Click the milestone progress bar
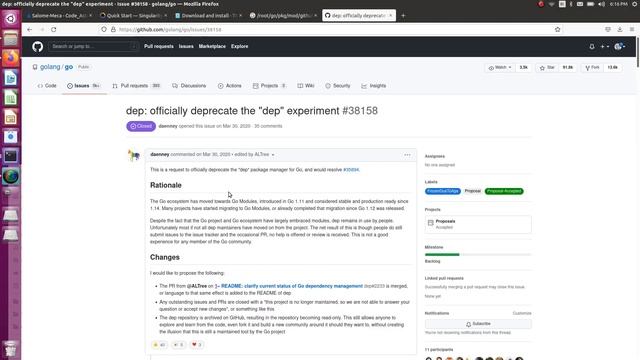The height and width of the screenshot is (360, 640). tap(478, 255)
